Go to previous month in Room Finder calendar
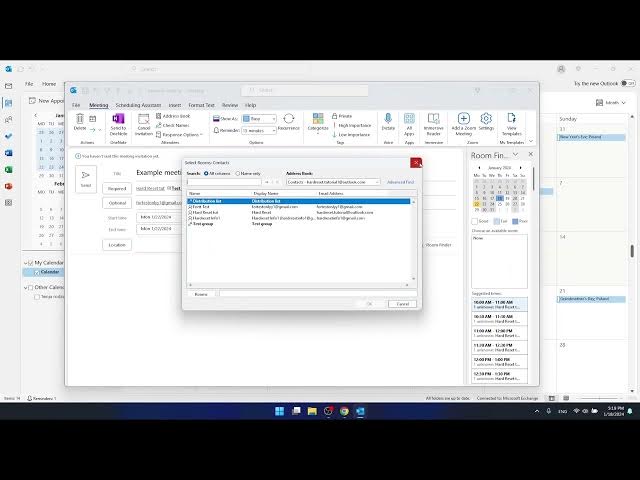The height and width of the screenshot is (480, 640). coord(479,168)
